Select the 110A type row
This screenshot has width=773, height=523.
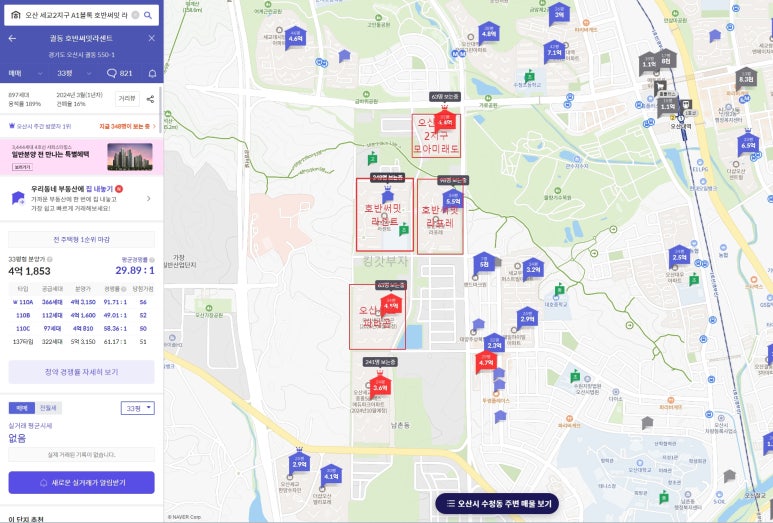tap(81, 302)
